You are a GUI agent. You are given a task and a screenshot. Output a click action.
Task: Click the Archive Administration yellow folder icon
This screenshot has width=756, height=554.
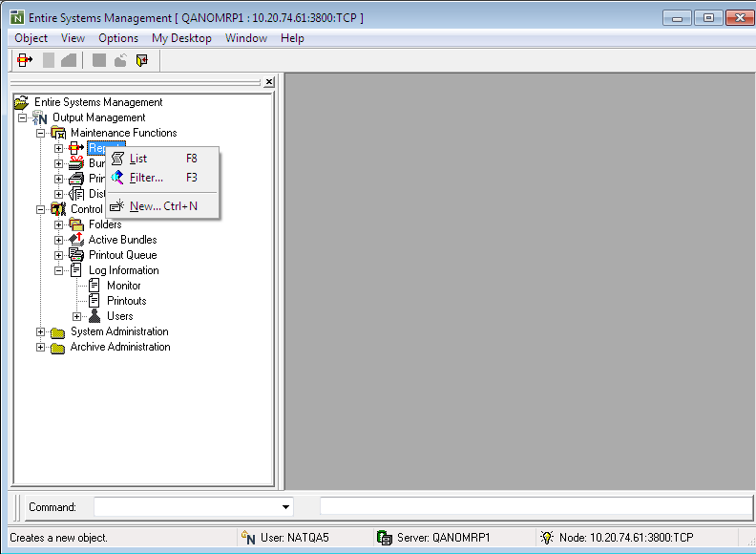[58, 348]
